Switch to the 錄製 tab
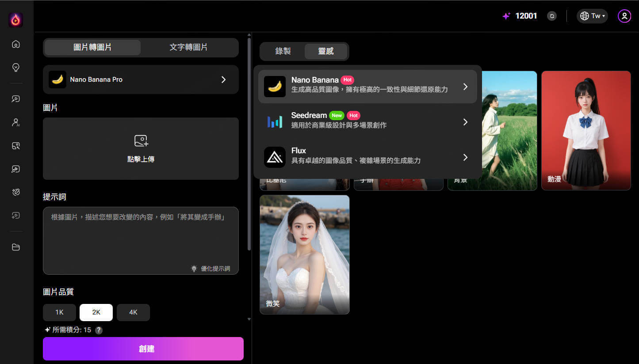This screenshot has height=364, width=639. tap(283, 51)
